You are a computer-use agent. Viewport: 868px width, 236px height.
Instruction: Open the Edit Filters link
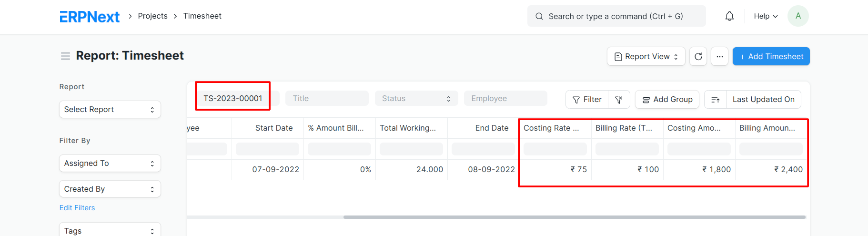pos(77,208)
